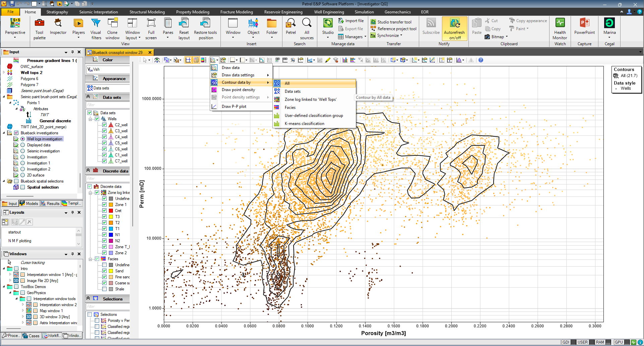The image size is (644, 346).
Task: Collapse the Wells tree node
Action: (90, 119)
